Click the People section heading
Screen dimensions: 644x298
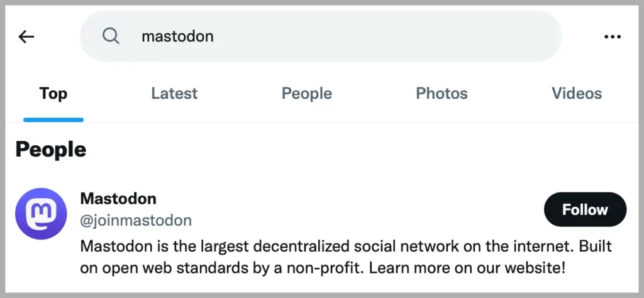click(51, 150)
